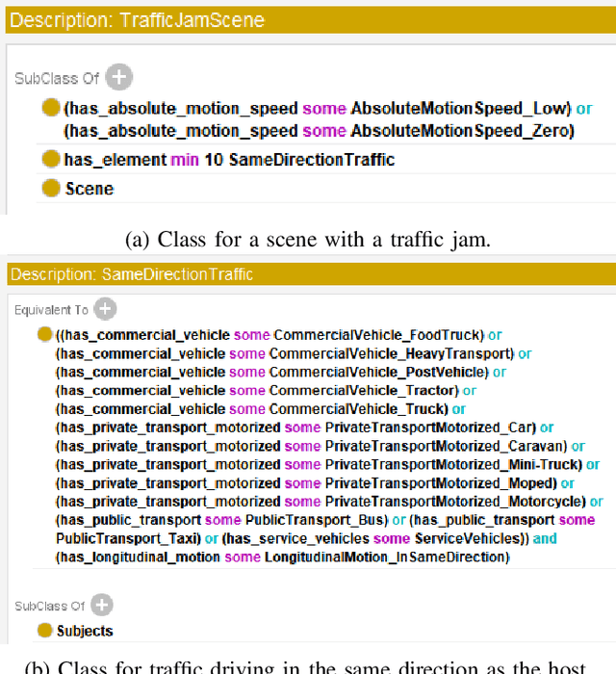Open the Subjects superclass entry

[85, 631]
